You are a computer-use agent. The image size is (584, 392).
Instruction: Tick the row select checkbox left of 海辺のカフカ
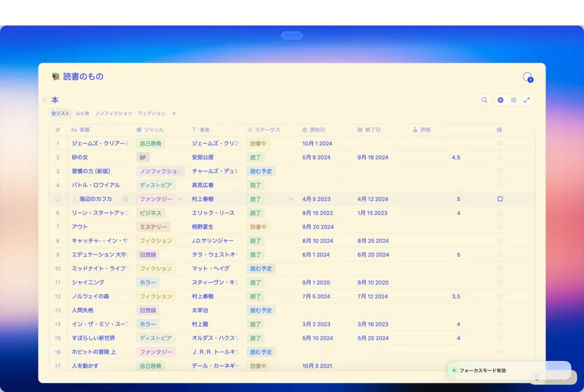click(x=58, y=199)
